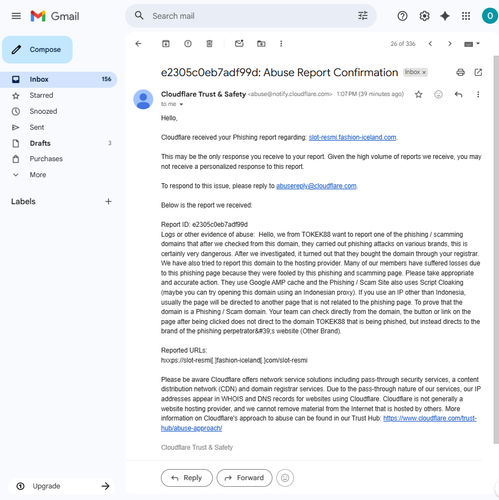The height and width of the screenshot is (500, 499).
Task: Open the Drafts folder
Action: click(x=59, y=143)
